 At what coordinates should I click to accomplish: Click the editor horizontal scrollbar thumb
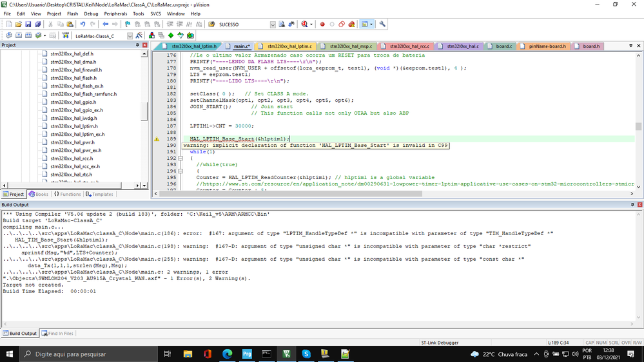coord(290,194)
